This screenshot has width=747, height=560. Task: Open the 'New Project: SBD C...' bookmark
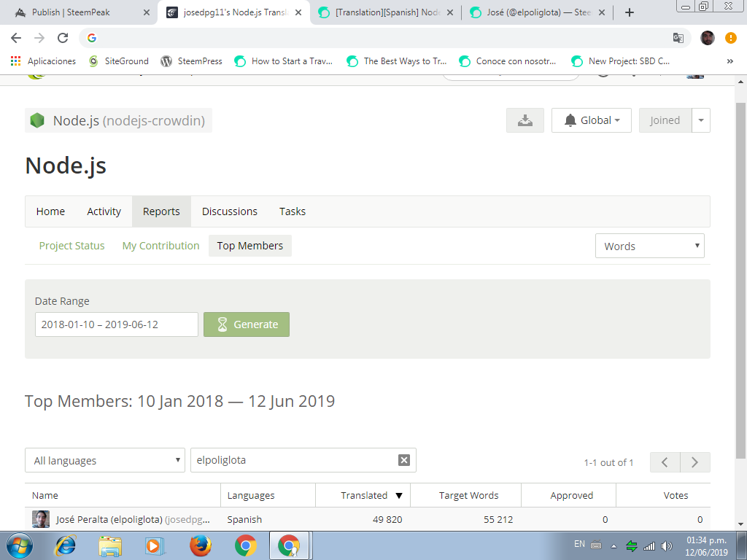point(621,61)
